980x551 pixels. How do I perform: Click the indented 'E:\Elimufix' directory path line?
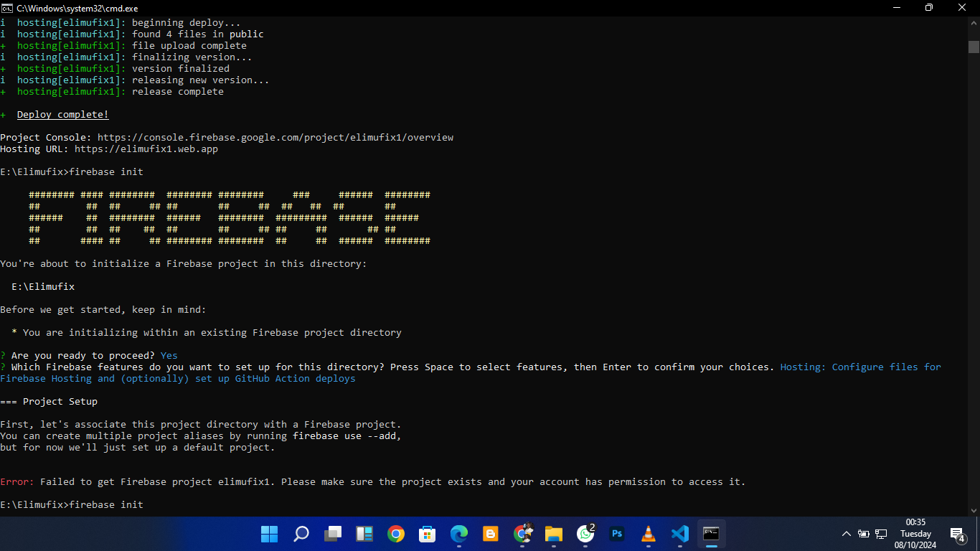(x=43, y=287)
